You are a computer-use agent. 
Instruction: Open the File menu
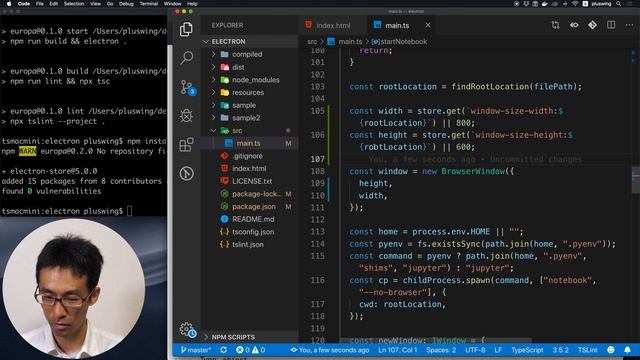pos(40,4)
